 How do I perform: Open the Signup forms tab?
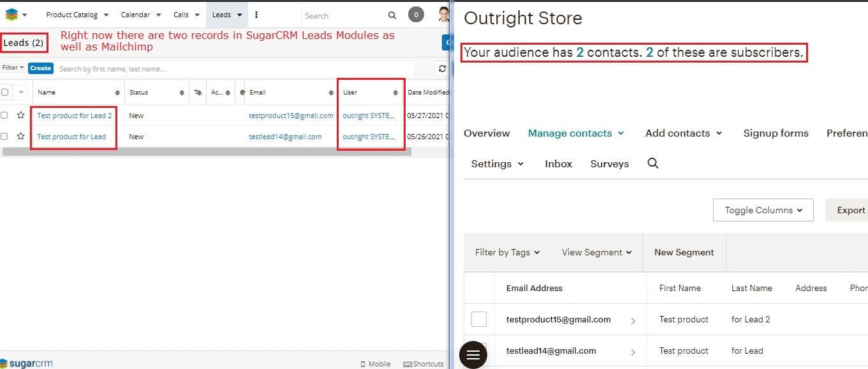click(776, 133)
